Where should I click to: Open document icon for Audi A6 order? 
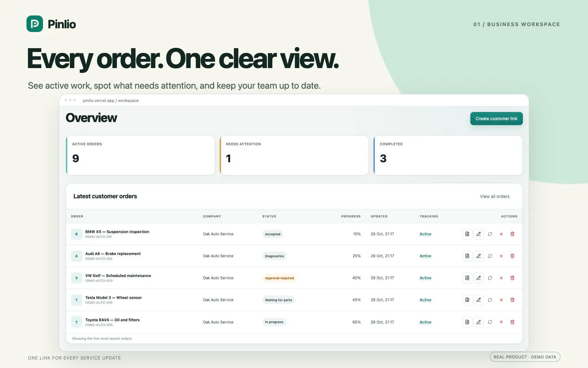[x=467, y=256]
